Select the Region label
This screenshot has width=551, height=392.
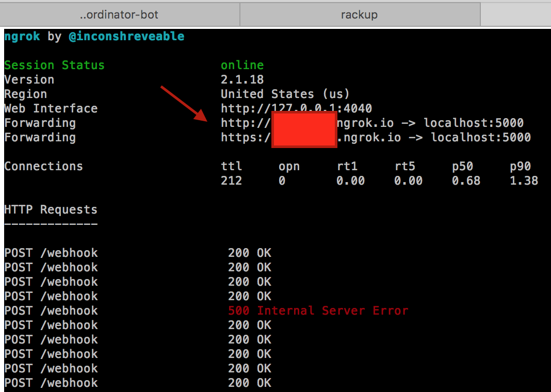click(x=26, y=94)
